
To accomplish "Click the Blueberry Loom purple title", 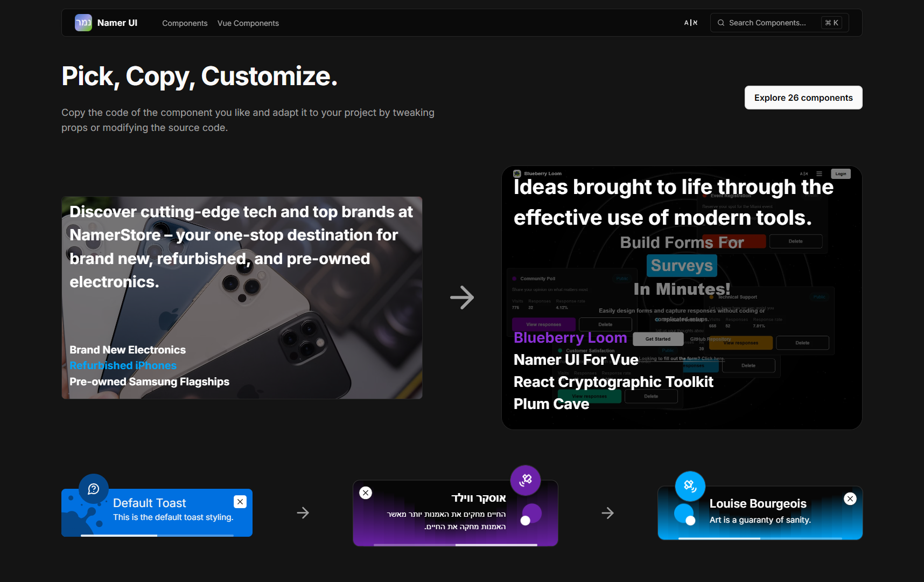I will pos(570,337).
